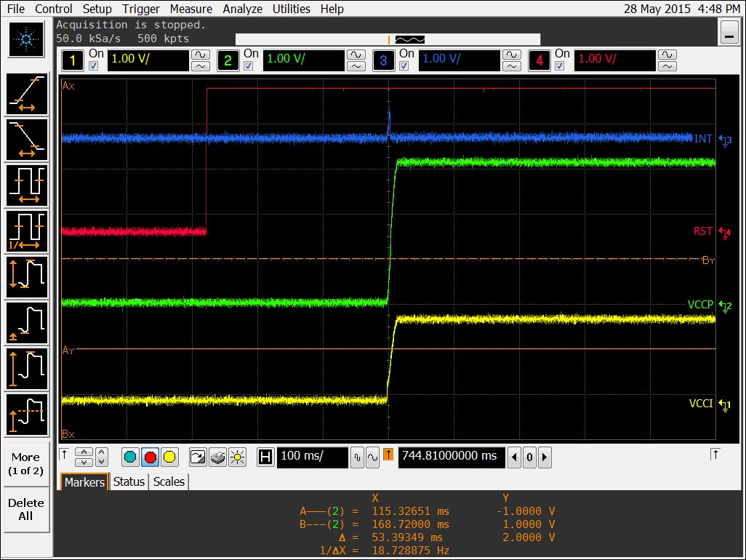This screenshot has width=746, height=560.
Task: Click the green channel 2 button
Action: [x=228, y=60]
